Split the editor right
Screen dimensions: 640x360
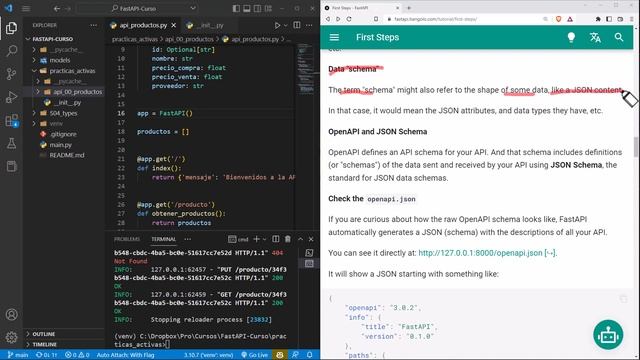pyautogui.click(x=297, y=25)
